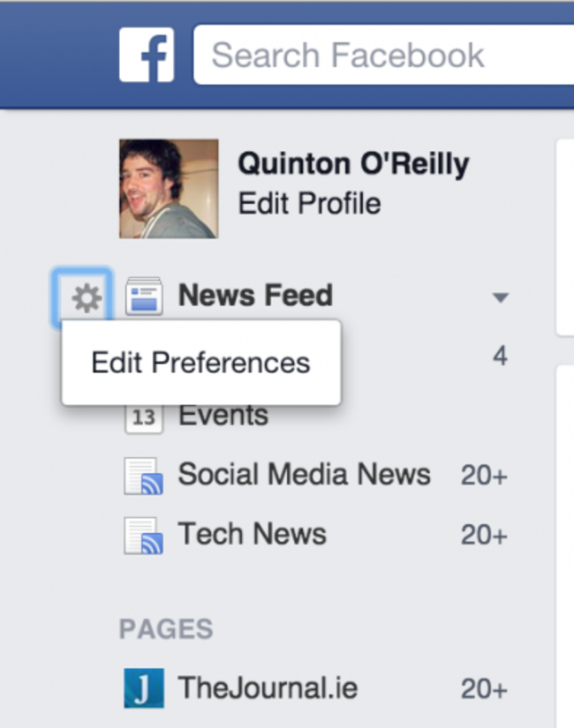Viewport: 574px width, 728px height.
Task: Open TheJournal.ie page icon
Action: pyautogui.click(x=144, y=687)
